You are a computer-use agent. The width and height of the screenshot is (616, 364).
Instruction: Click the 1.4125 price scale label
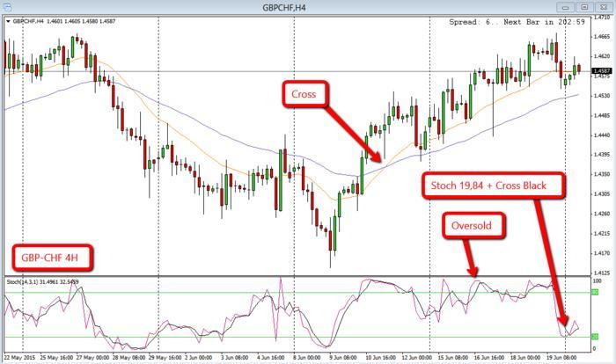click(x=601, y=273)
